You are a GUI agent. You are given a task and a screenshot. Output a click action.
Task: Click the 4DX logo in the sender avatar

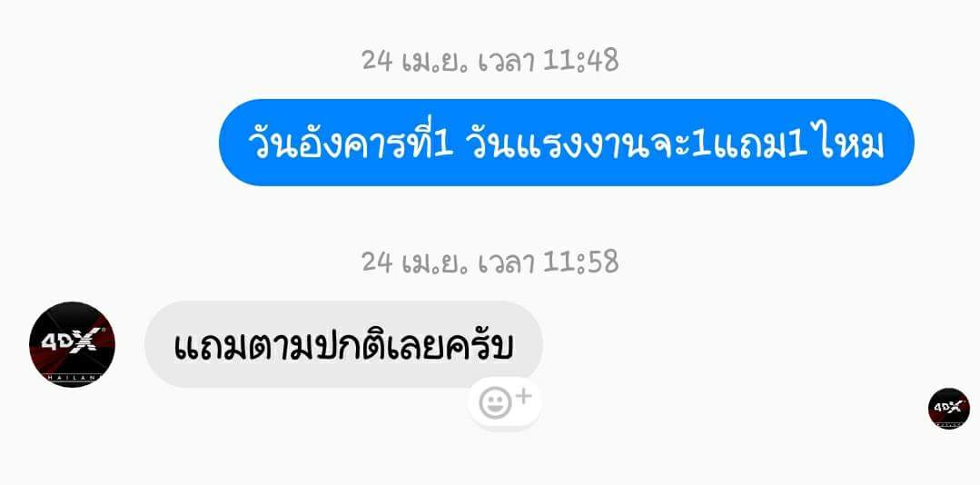[71, 341]
